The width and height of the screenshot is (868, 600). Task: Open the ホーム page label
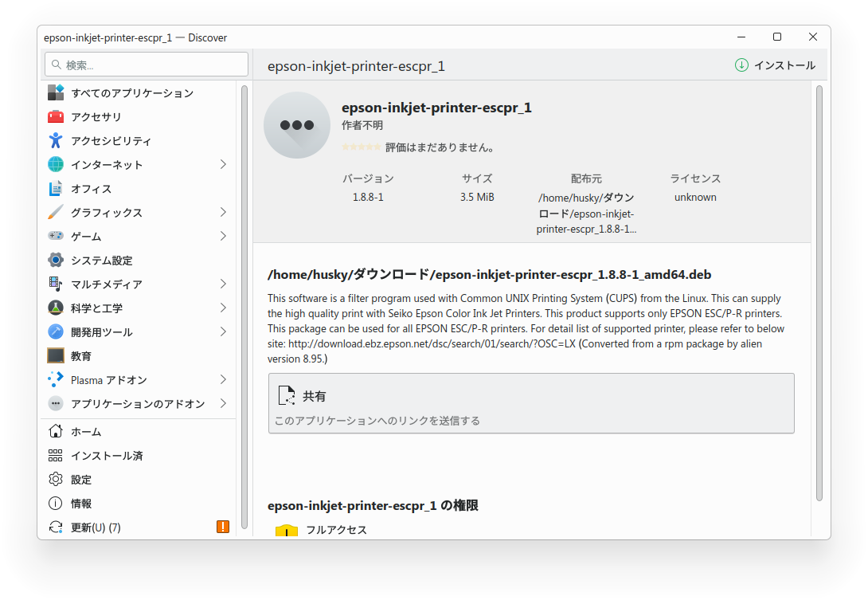86,432
